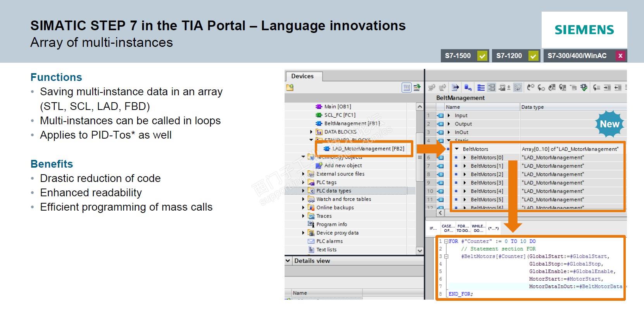The width and height of the screenshot is (644, 319).
Task: Expand the Input section row
Action: 449,115
